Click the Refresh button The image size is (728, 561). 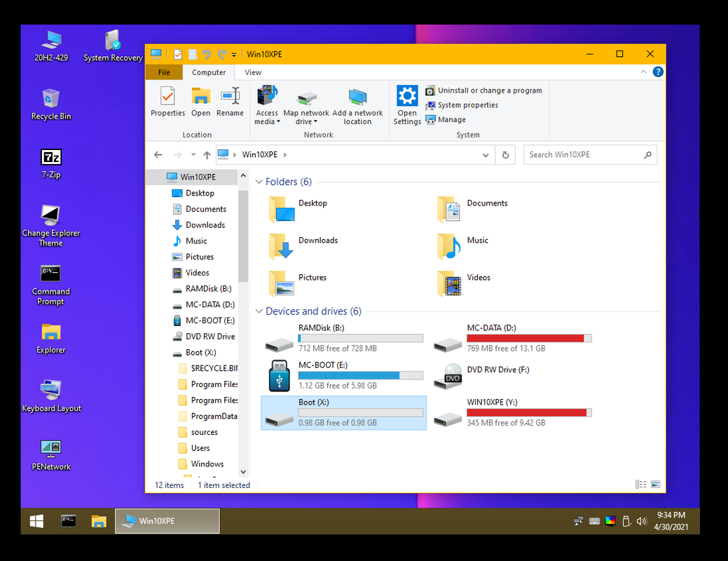(506, 155)
